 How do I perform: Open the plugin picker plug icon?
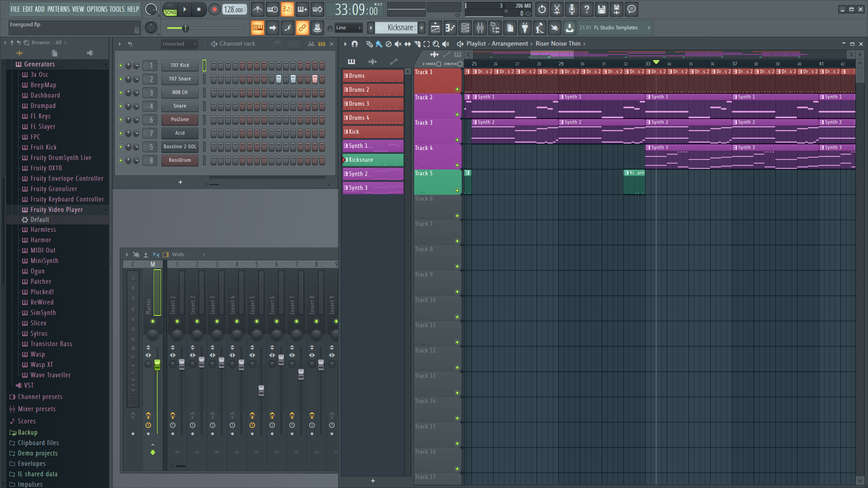pos(525,28)
